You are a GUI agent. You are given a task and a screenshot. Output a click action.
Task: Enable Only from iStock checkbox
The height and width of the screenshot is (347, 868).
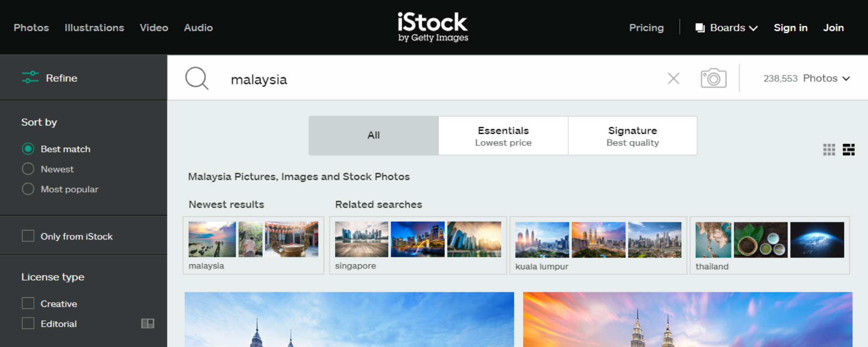[x=28, y=236]
